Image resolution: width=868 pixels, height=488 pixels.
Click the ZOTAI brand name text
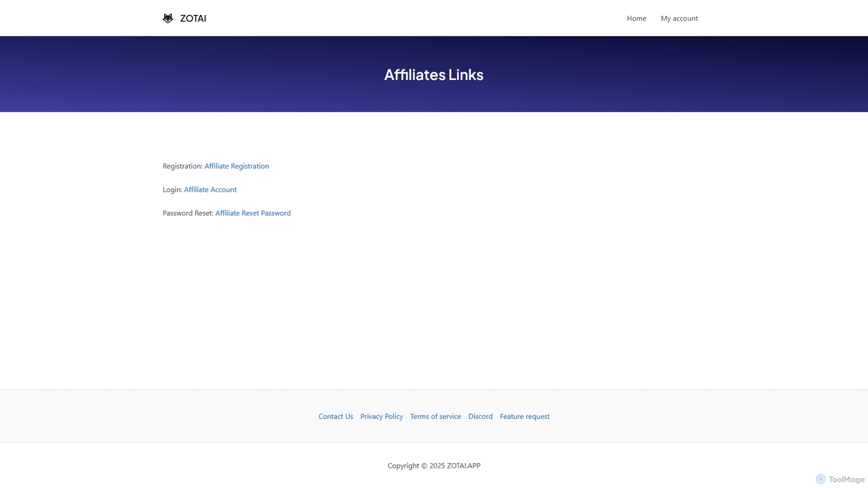pos(193,18)
